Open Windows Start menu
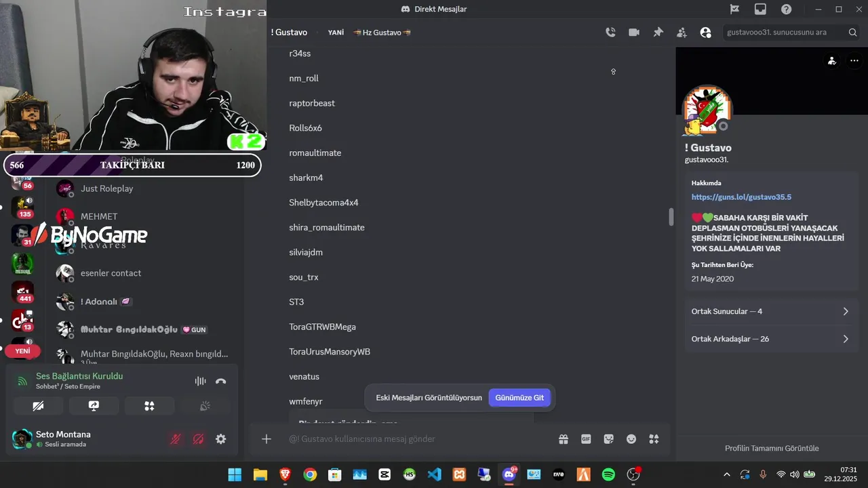Image resolution: width=868 pixels, height=488 pixels. point(235,474)
